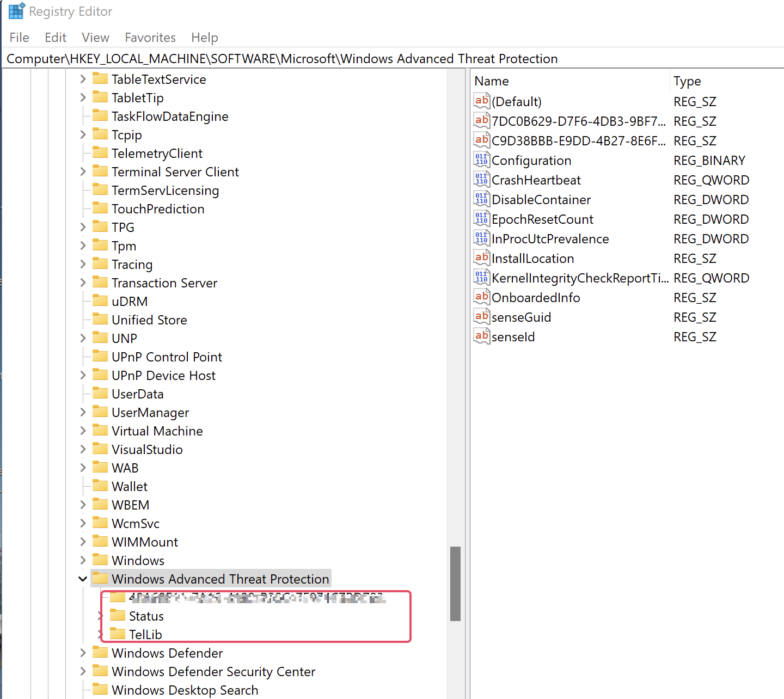The image size is (784, 699).
Task: Click the DWORD icon beside DisableContainer
Action: pos(481,199)
